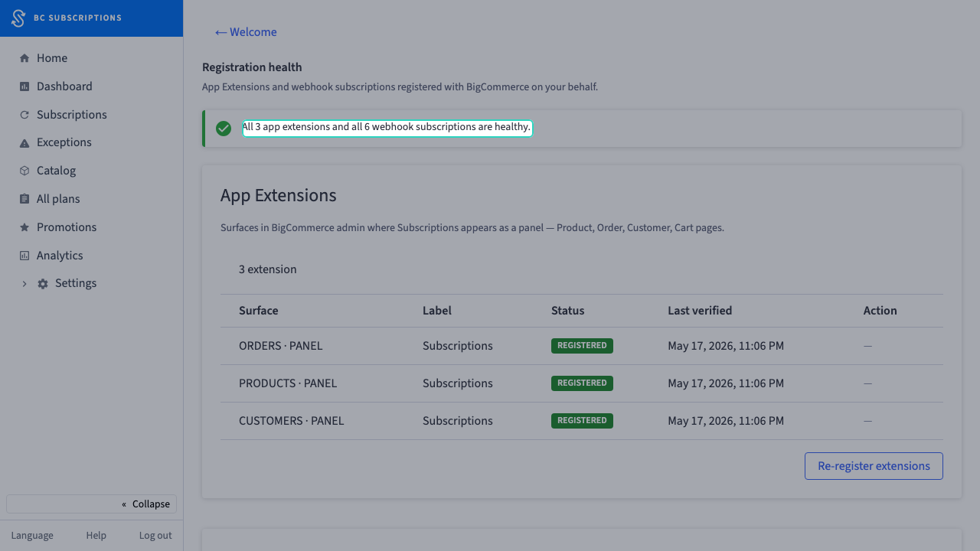980x551 pixels.
Task: Follow the Welcome back link
Action: point(246,32)
